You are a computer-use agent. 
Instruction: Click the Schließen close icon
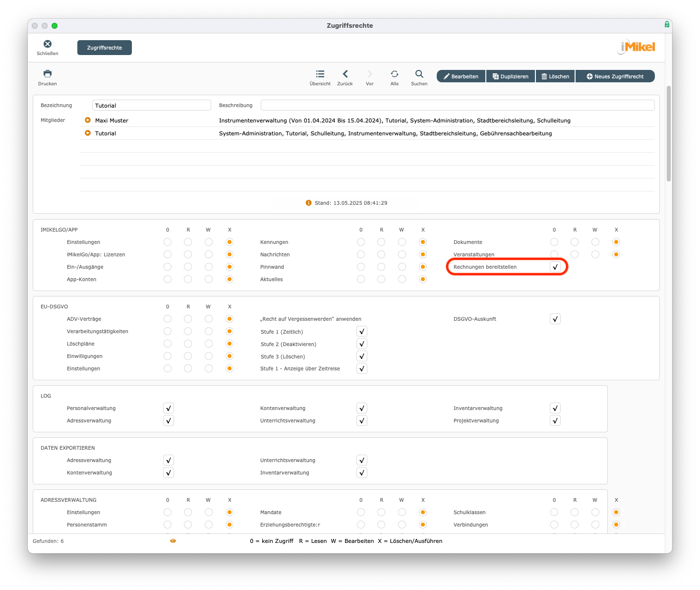(48, 44)
